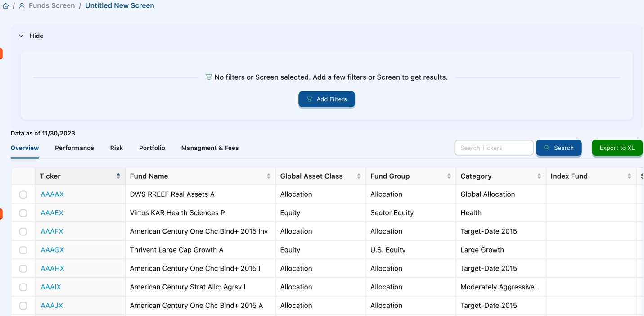Image resolution: width=644 pixels, height=316 pixels.
Task: Select the AAAHX row checkbox
Action: click(x=23, y=269)
